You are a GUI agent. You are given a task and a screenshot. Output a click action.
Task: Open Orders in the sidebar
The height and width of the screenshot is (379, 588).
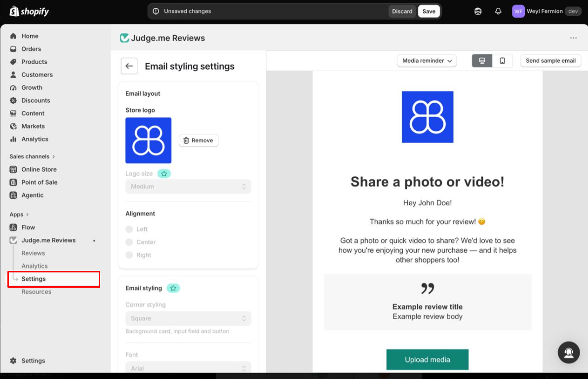(x=31, y=49)
